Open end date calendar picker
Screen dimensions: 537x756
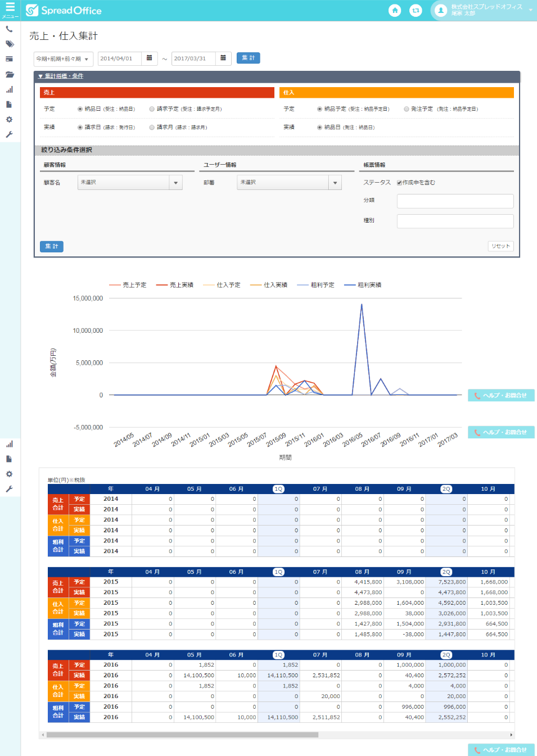[x=223, y=58]
